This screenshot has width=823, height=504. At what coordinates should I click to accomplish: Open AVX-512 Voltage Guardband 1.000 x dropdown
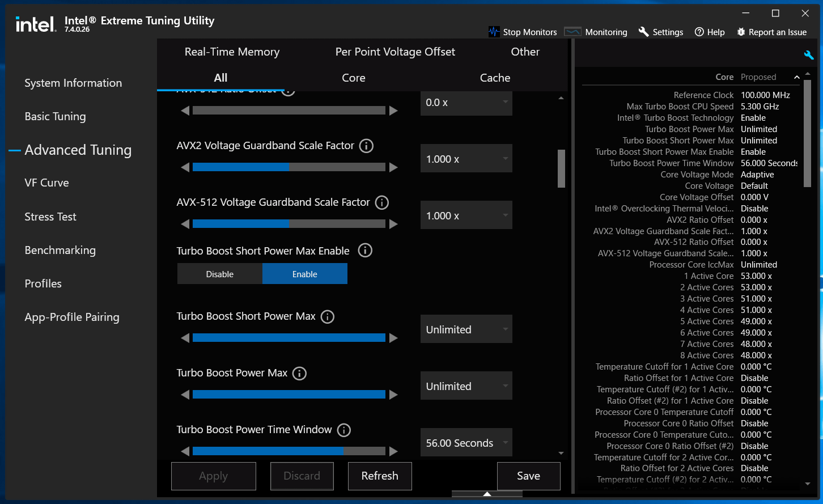coord(466,215)
